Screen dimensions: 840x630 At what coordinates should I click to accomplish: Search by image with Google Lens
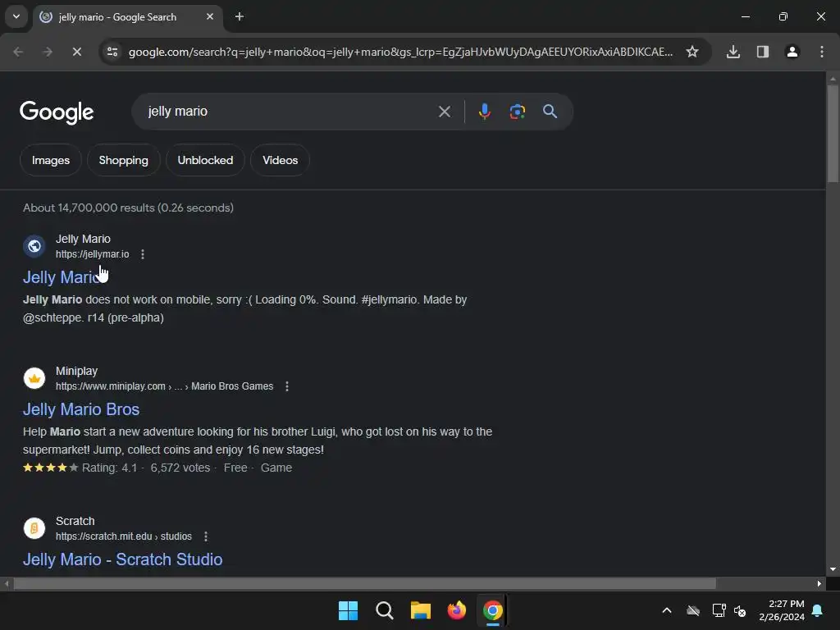[517, 112]
